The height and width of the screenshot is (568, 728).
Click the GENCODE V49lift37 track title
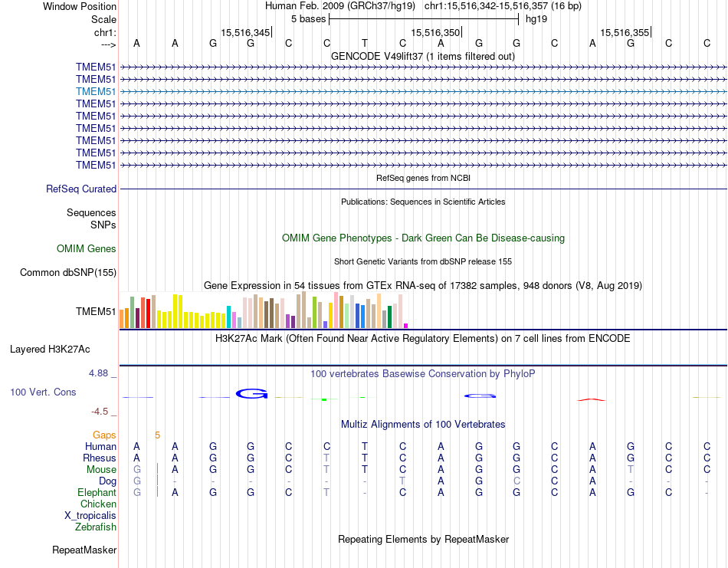423,56
